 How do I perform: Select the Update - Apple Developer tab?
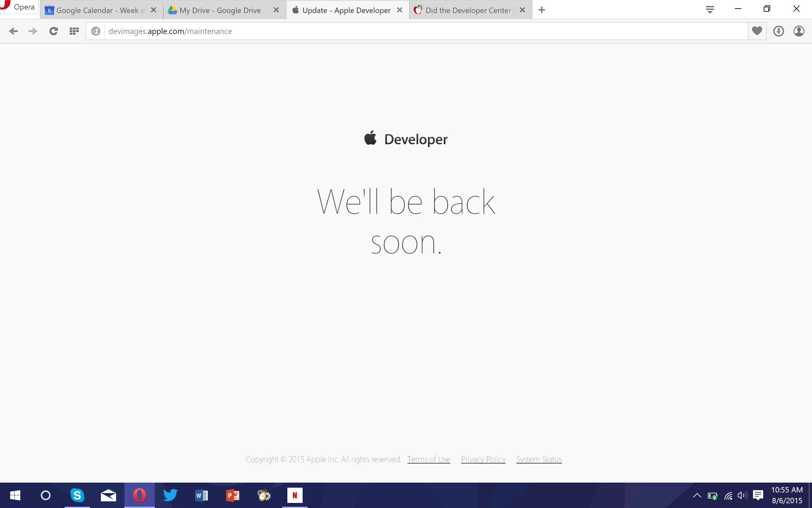(x=348, y=10)
